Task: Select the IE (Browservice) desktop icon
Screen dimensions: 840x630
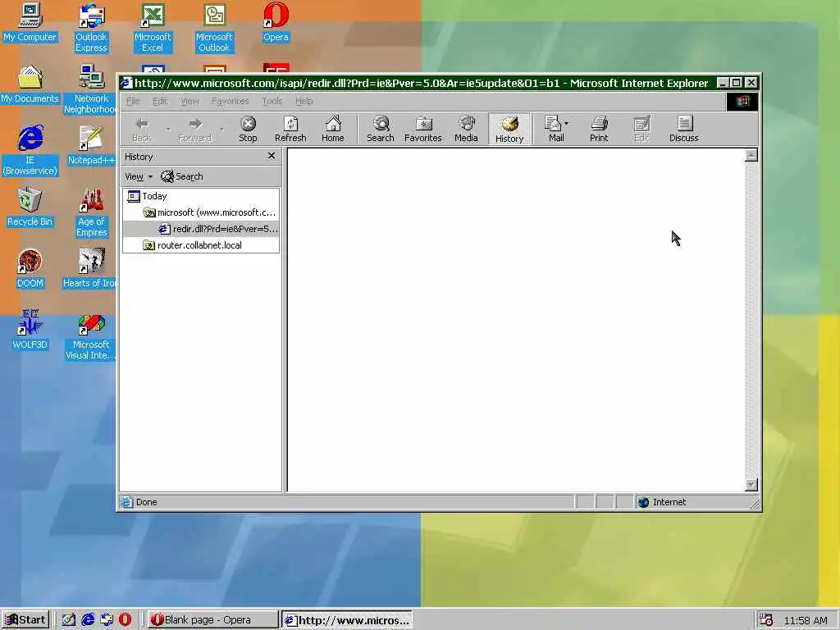Action: (30, 151)
